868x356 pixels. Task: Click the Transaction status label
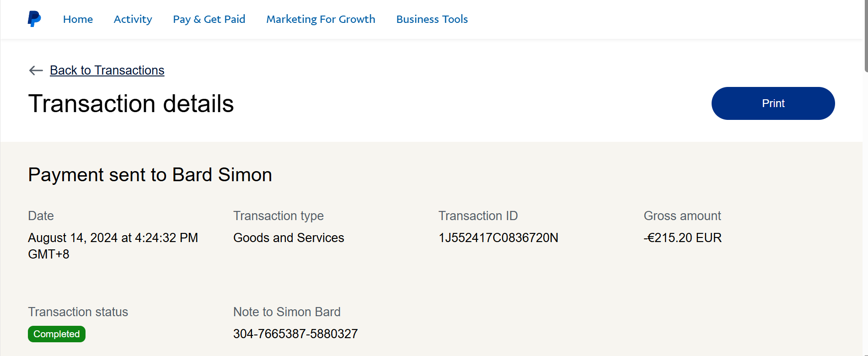coord(78,312)
